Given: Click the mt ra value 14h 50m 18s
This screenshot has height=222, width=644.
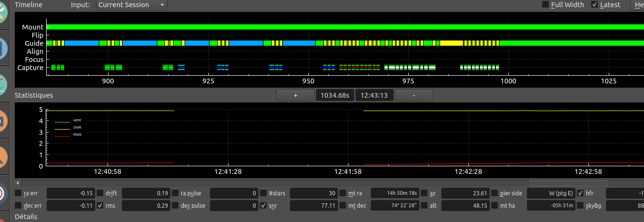Looking at the screenshot, I should 395,193.
